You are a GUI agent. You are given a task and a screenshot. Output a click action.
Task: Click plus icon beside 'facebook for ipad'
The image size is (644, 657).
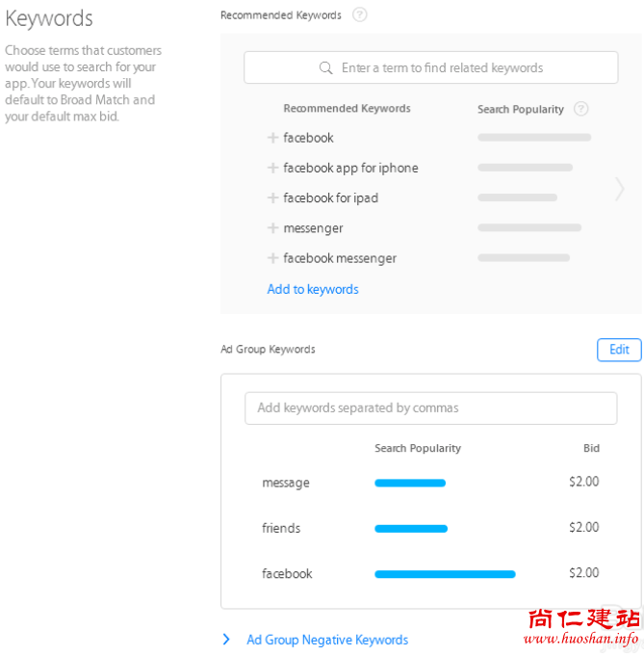point(272,197)
